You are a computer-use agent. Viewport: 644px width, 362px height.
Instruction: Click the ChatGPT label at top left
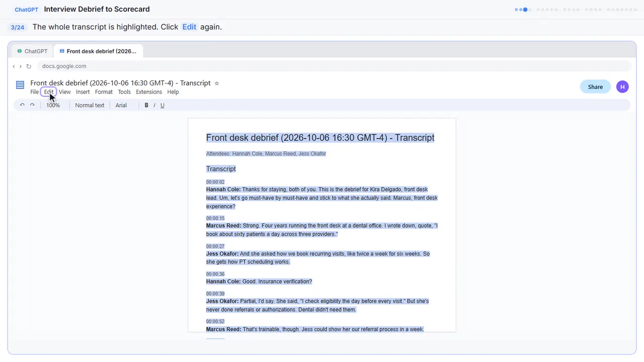[x=27, y=10]
